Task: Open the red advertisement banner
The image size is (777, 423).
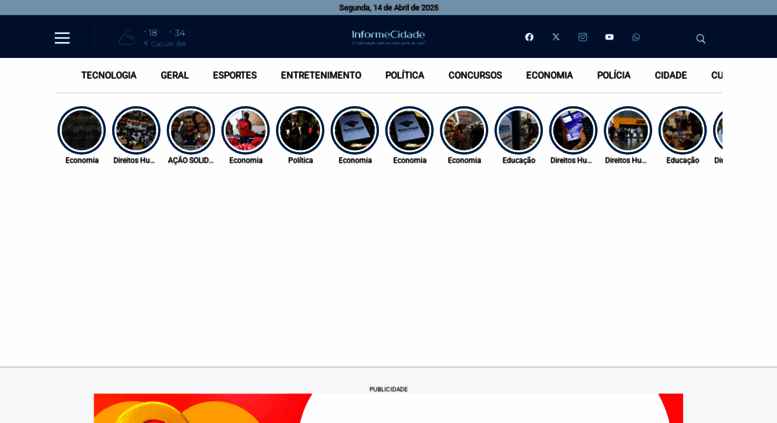Action: [x=388, y=408]
